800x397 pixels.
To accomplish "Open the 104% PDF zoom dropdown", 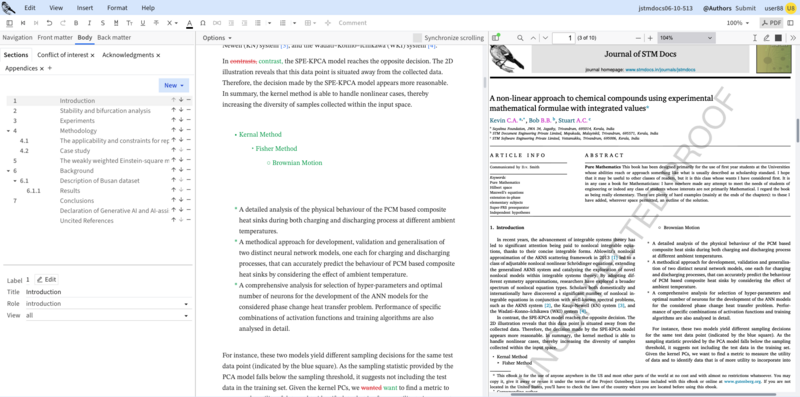I will (x=686, y=38).
